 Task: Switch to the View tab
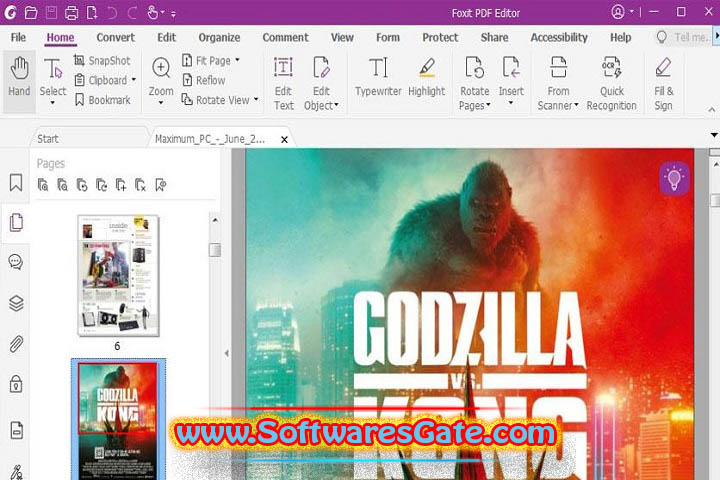pyautogui.click(x=342, y=38)
